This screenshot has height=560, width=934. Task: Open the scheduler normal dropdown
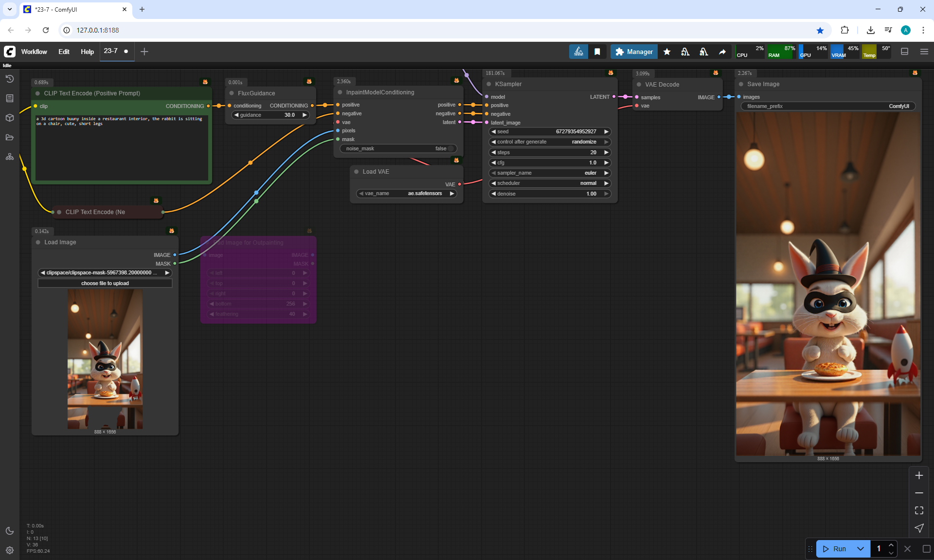click(550, 183)
